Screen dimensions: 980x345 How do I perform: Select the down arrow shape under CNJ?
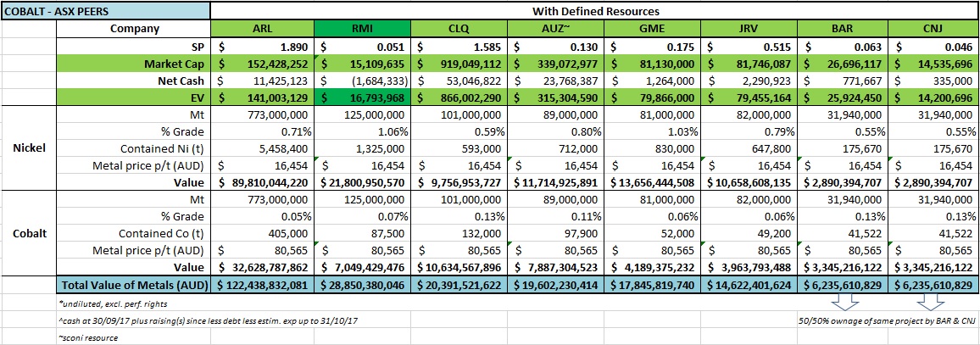point(929,302)
